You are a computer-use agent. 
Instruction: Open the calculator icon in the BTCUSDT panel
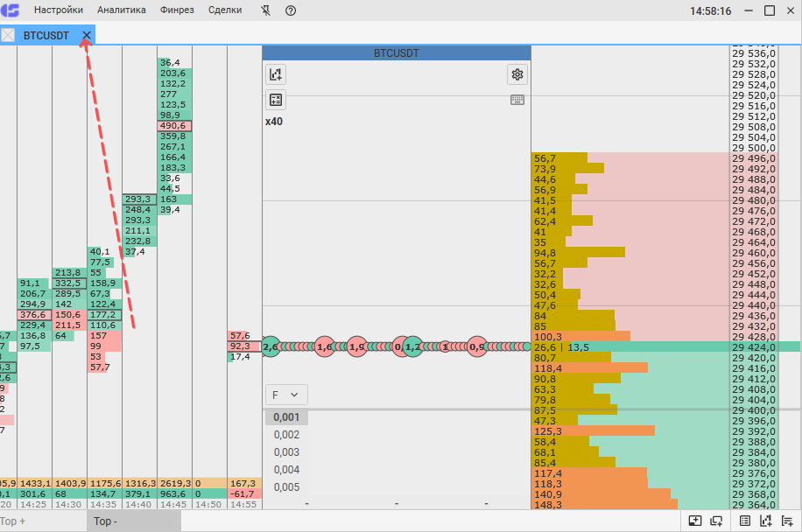pyautogui.click(x=276, y=100)
